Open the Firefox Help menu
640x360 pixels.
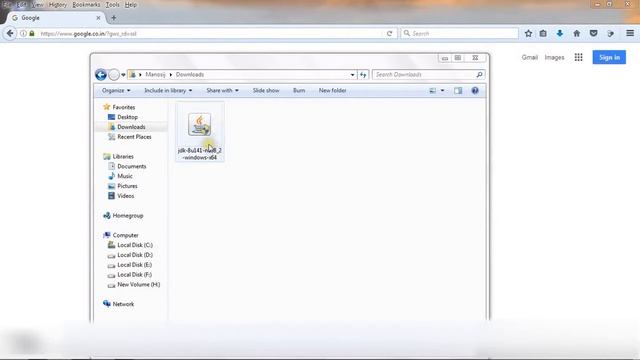pos(131,5)
